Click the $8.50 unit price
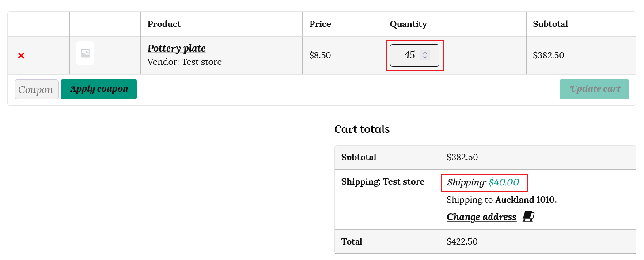The height and width of the screenshot is (260, 644). pos(320,56)
